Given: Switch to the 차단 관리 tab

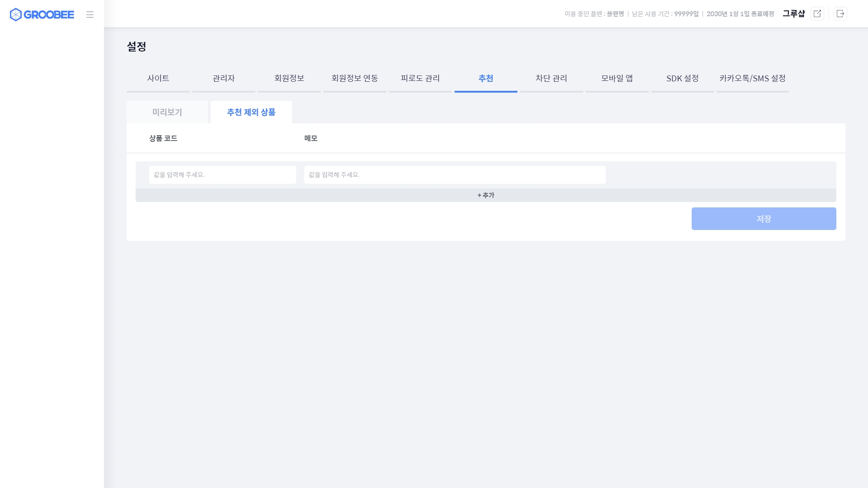Looking at the screenshot, I should (x=552, y=78).
